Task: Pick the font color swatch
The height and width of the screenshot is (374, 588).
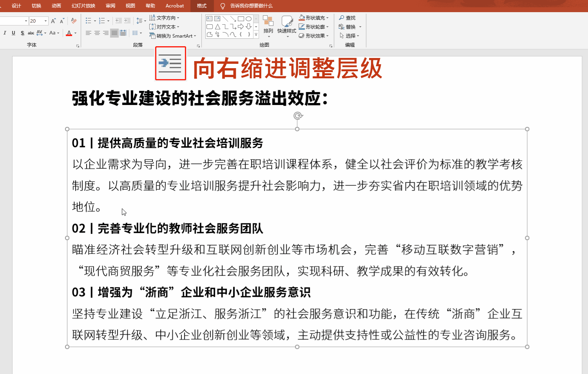Action: pyautogui.click(x=69, y=33)
